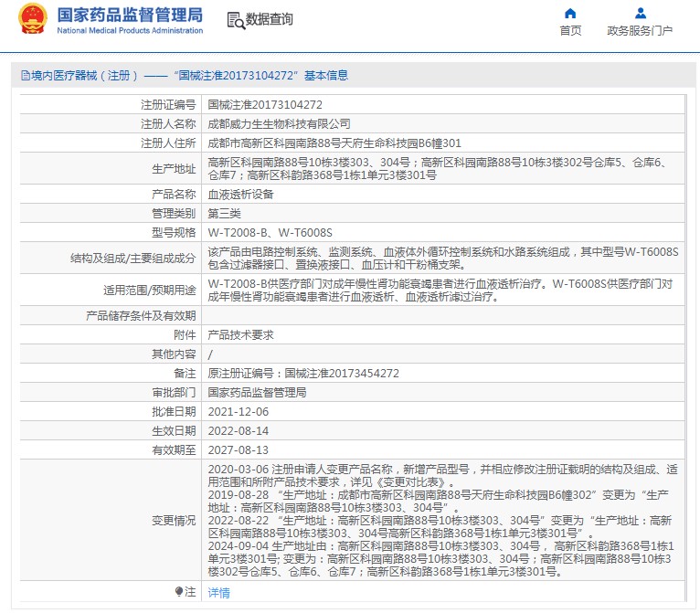The image size is (700, 613).
Task: Click registration number 国械注准20173104272 in table
Action: tap(265, 105)
